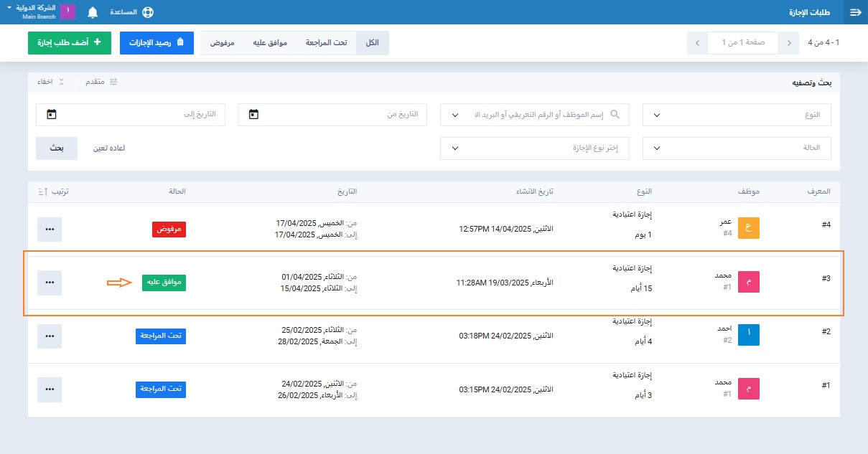
Task: Click the green 'موافق عليه' status badge
Action: 163,283
